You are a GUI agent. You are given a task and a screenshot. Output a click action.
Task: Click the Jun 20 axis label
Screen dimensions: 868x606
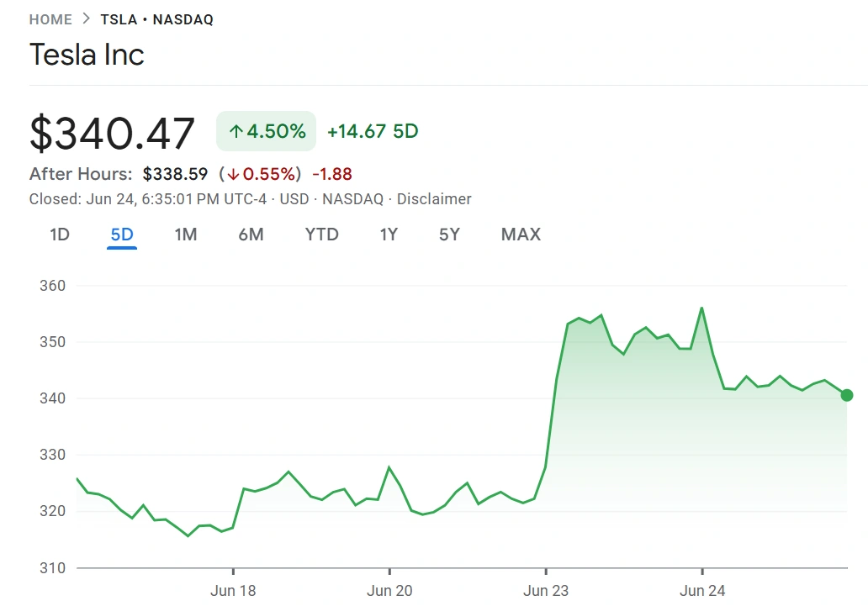(x=389, y=591)
